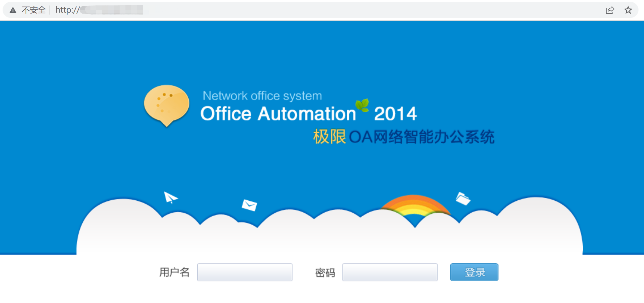
Task: Click the 2014 version text
Action: point(395,114)
